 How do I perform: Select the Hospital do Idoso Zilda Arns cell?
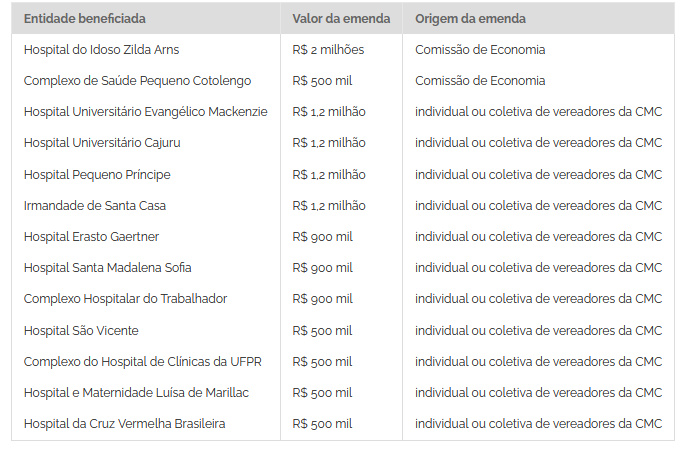coord(102,49)
